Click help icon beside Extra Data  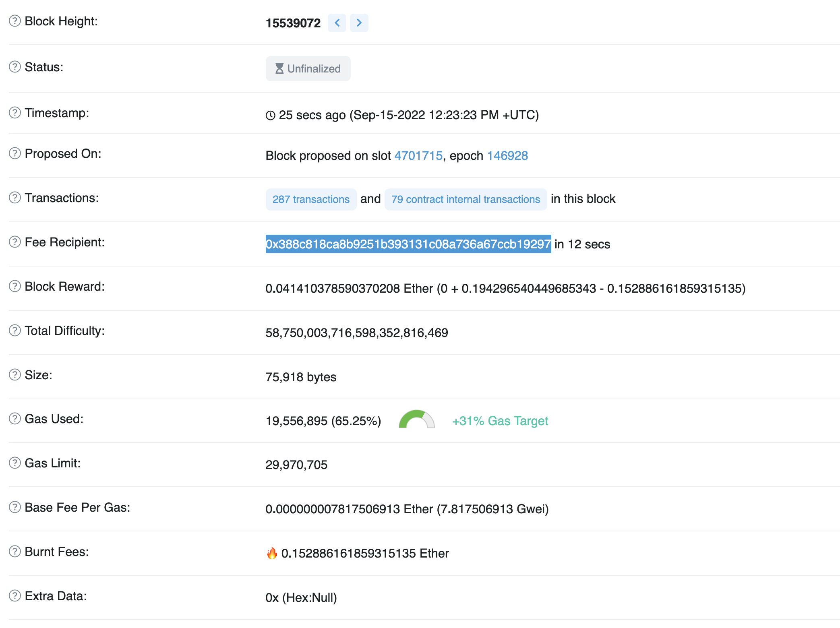15,596
